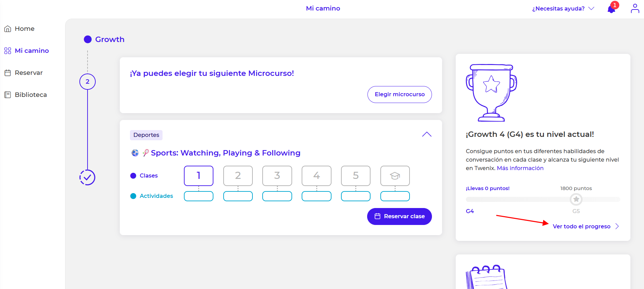The height and width of the screenshot is (289, 644).
Task: Open the Más información link
Action: [520, 168]
